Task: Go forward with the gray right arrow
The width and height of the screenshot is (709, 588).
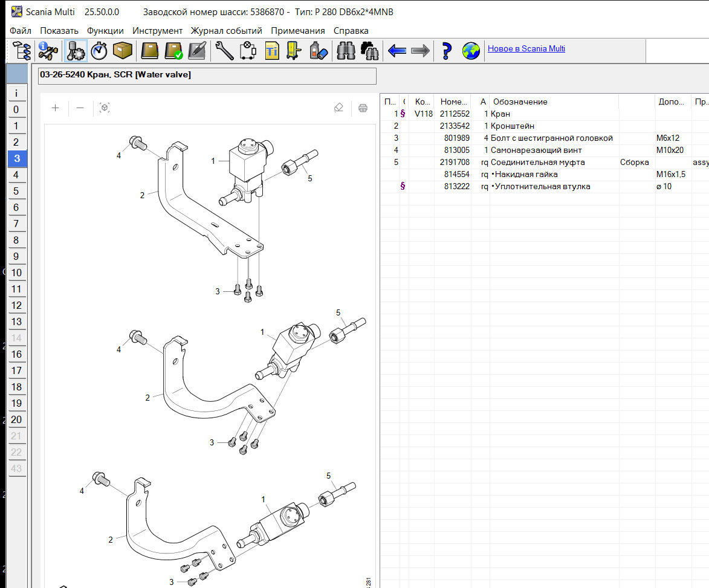Action: 421,51
